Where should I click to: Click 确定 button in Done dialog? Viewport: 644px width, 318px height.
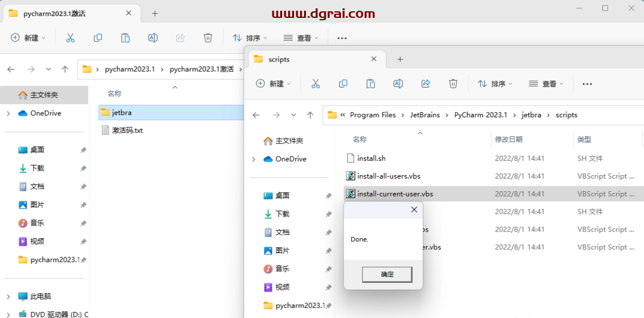[387, 275]
